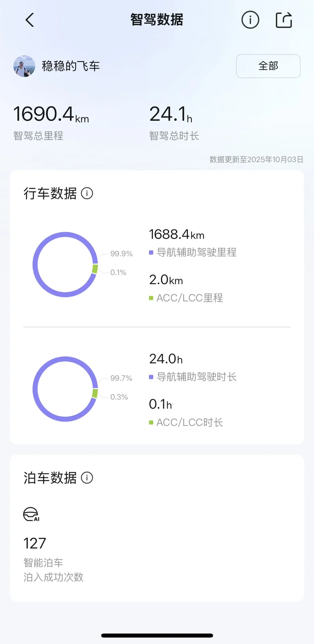
Task: Tap purple legend swatch for 导航辅助驾驶时长
Action: coord(151,377)
